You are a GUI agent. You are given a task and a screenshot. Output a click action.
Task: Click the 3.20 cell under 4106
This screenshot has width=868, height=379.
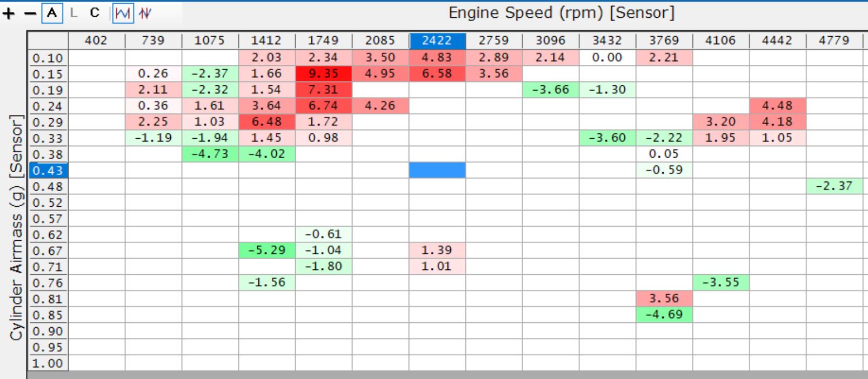coord(721,122)
